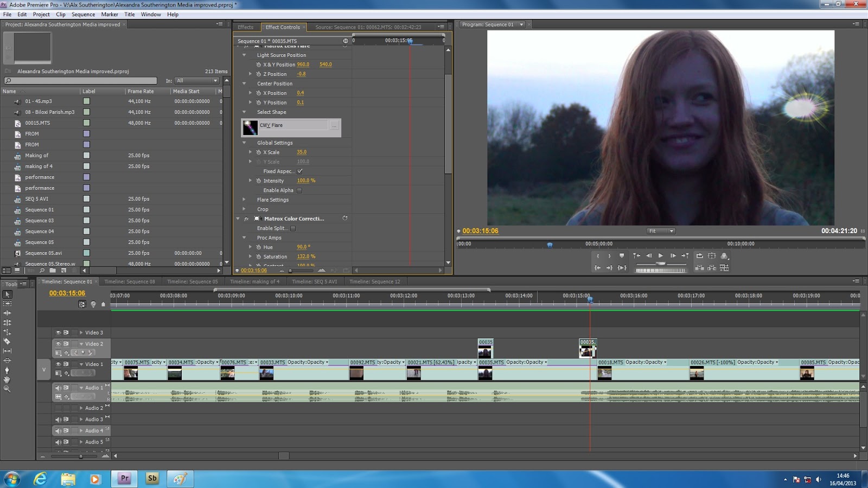The width and height of the screenshot is (868, 488).
Task: Toggle the Fixed Aspect checkbox
Action: point(300,171)
